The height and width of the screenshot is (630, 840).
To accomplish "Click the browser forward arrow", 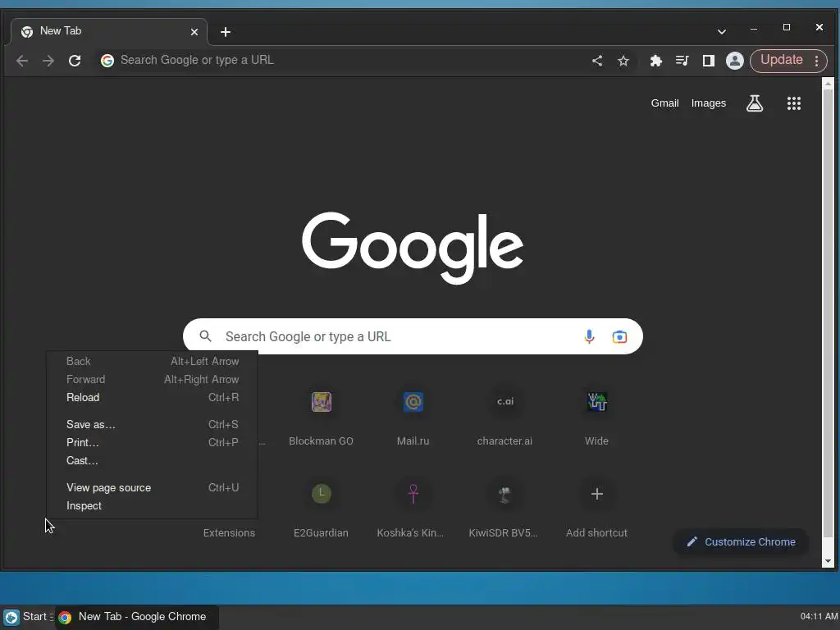I will point(48,61).
